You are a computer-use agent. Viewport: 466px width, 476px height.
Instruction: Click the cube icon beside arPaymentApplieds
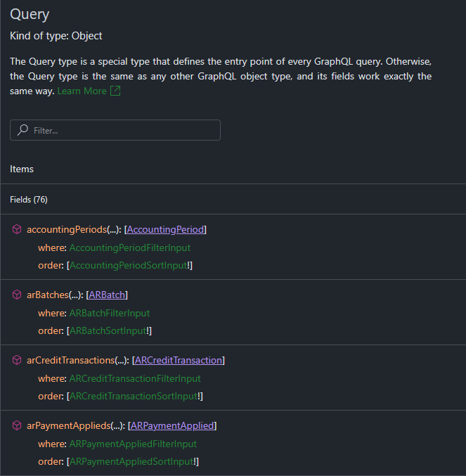coord(17,426)
